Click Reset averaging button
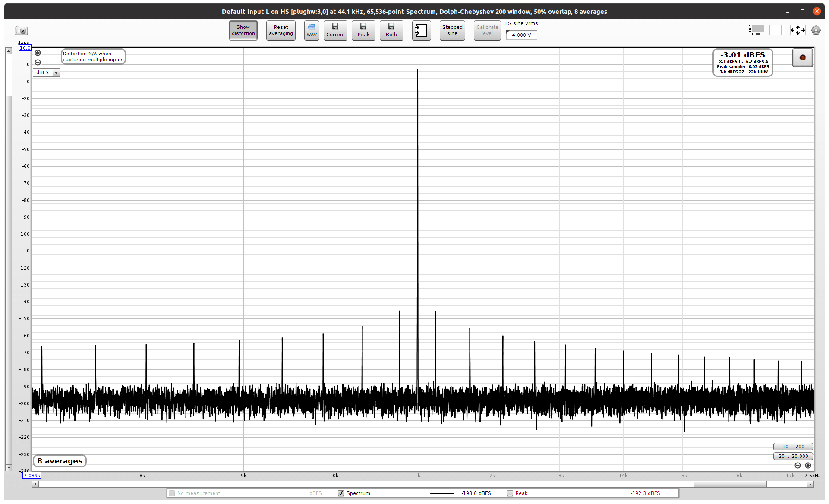829x504 pixels. click(x=281, y=30)
